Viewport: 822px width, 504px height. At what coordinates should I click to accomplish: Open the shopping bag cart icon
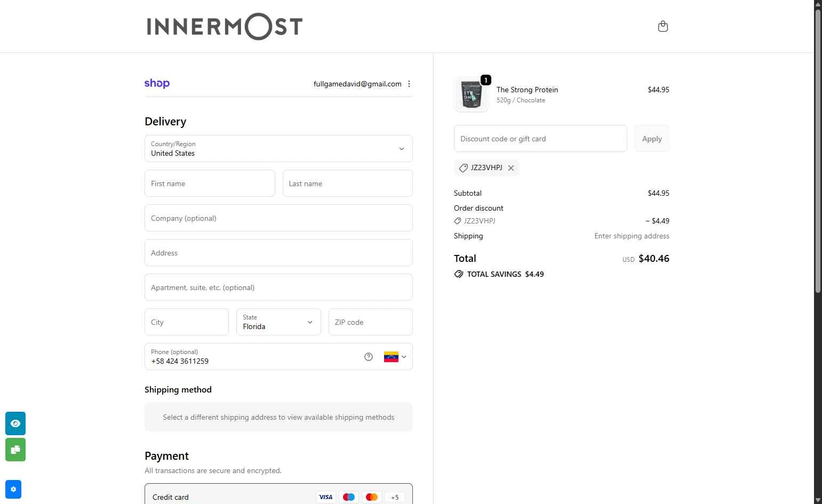click(x=663, y=26)
